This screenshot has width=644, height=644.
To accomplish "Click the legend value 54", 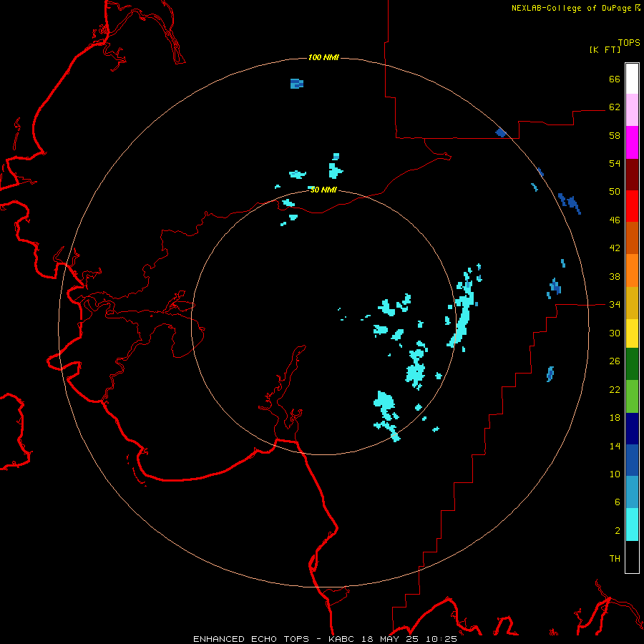I will click(615, 163).
